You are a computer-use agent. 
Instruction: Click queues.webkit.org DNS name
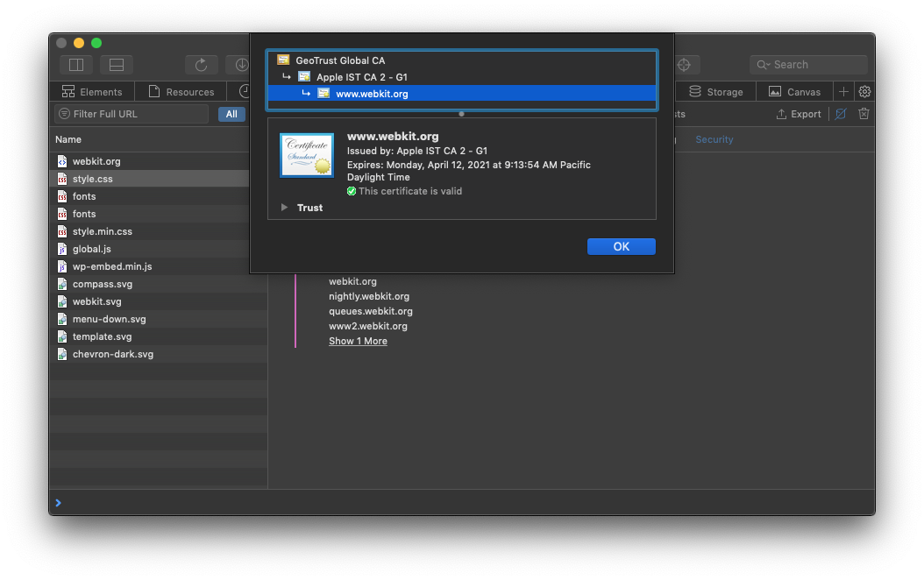coord(371,311)
